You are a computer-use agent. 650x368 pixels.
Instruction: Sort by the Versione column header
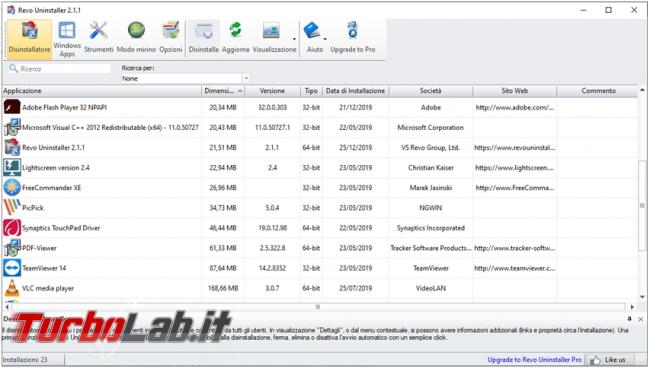tap(272, 91)
